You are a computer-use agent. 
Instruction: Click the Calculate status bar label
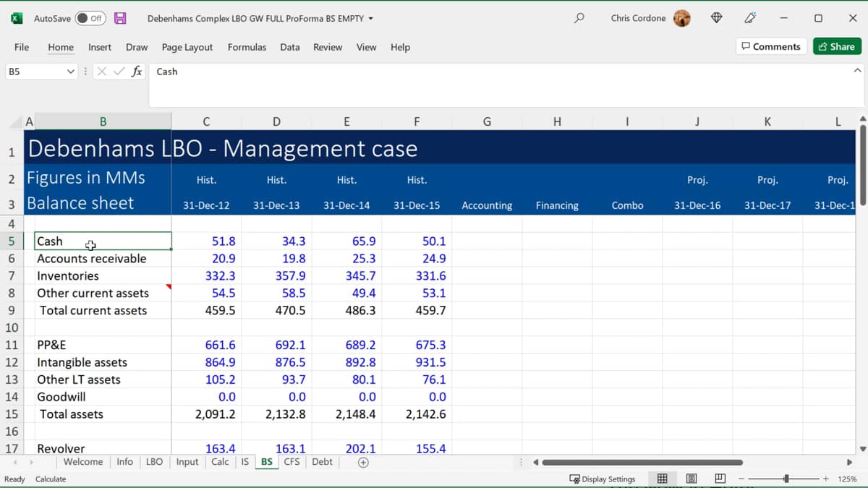51,479
